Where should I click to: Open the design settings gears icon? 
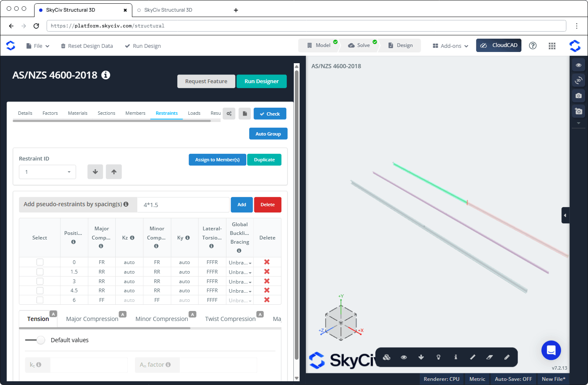229,114
